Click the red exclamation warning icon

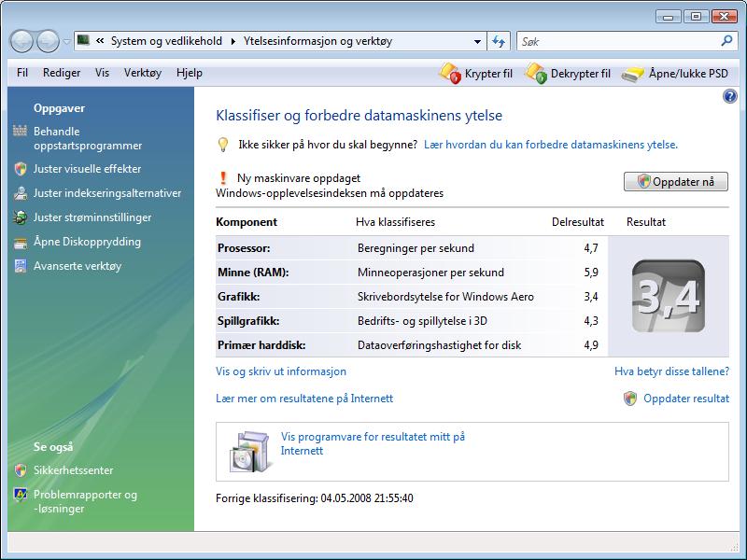pyautogui.click(x=222, y=178)
